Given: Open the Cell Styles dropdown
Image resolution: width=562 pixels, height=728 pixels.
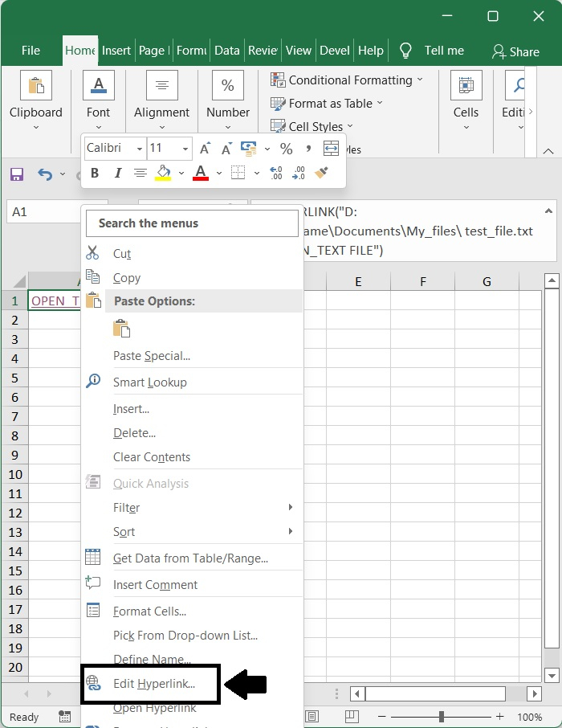Looking at the screenshot, I should click(x=312, y=126).
